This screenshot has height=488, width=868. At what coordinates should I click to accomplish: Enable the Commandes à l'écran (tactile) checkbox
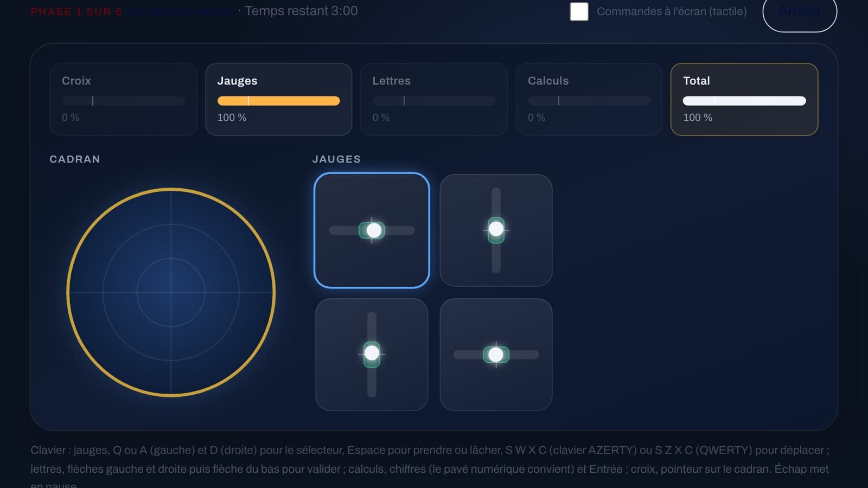pos(579,11)
